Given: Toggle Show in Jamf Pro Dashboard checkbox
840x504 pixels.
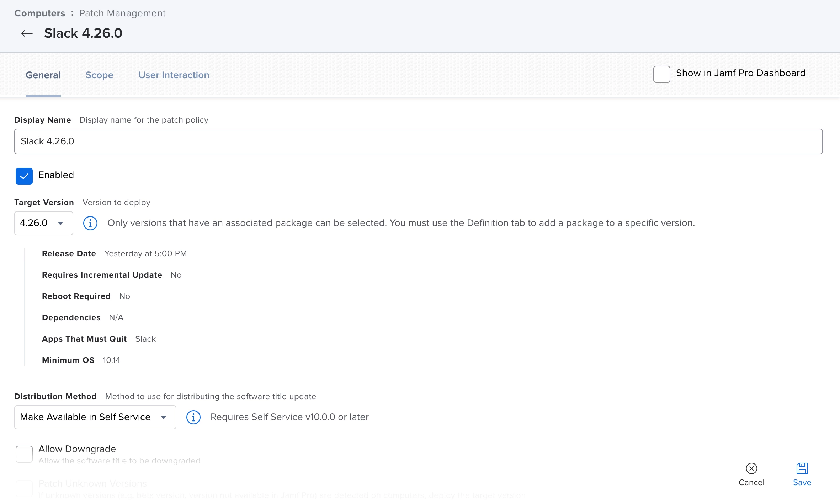Looking at the screenshot, I should [x=662, y=74].
